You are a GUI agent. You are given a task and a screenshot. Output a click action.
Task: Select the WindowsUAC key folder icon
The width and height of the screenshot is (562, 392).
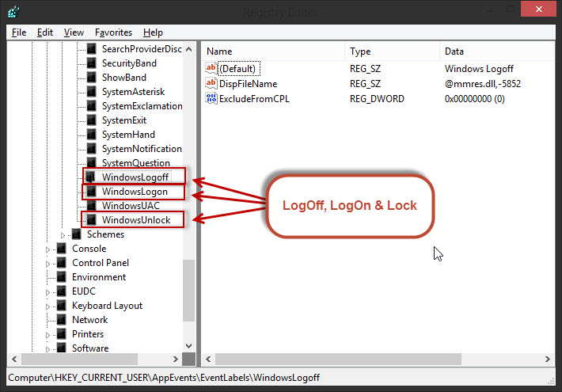92,206
